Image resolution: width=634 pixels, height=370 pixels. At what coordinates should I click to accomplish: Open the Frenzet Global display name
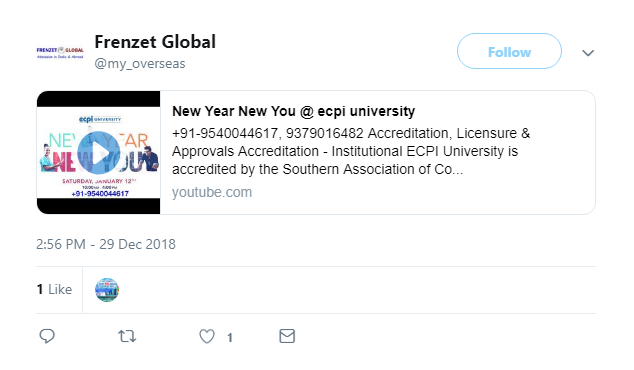[x=155, y=42]
